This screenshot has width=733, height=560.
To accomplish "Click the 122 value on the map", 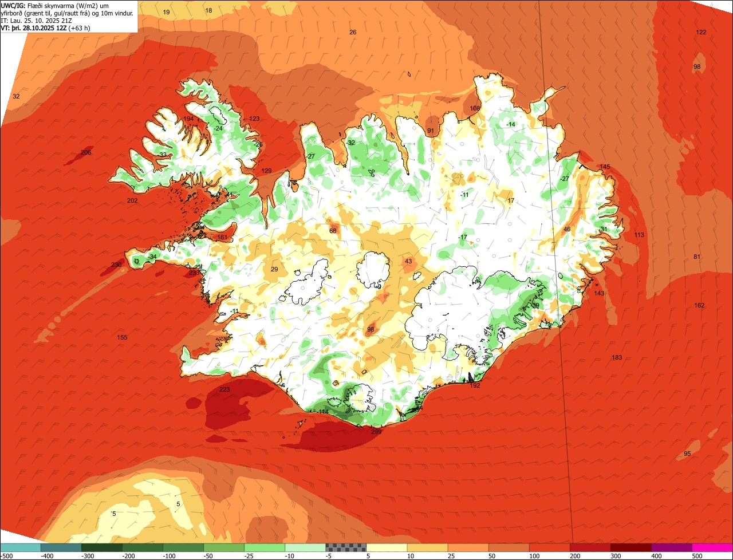I will [x=701, y=32].
